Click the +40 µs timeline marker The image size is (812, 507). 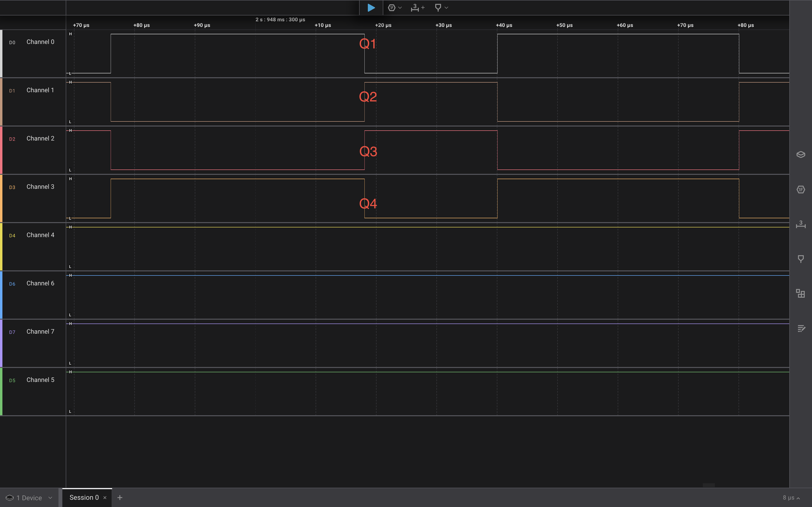tap(504, 25)
